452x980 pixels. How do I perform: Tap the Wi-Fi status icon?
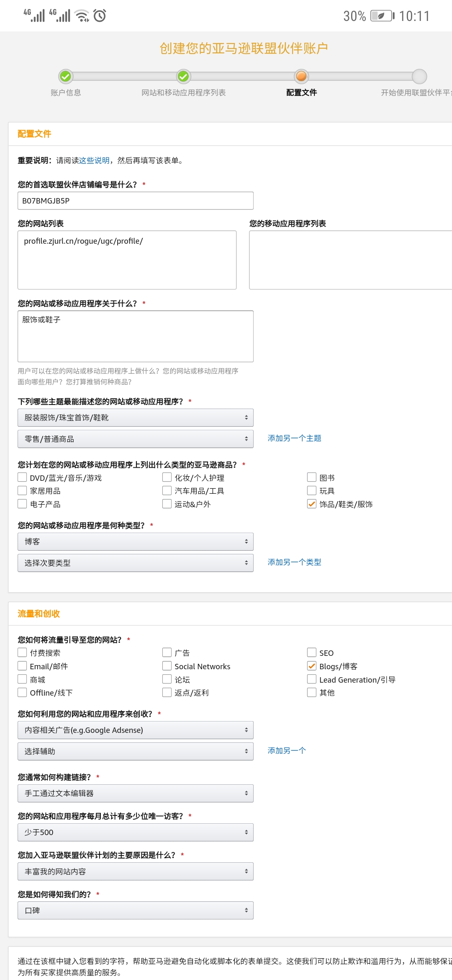coord(82,15)
